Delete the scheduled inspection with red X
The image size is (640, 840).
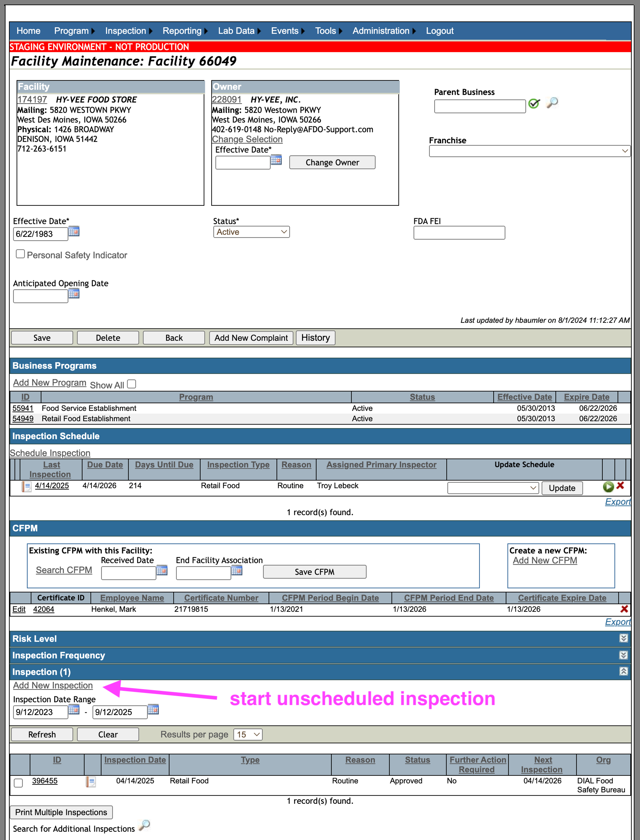(620, 485)
